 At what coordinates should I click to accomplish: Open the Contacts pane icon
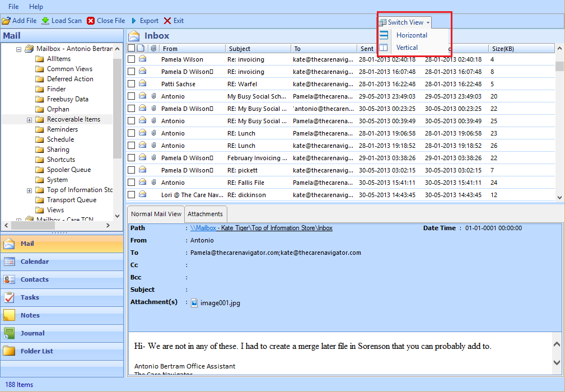pyautogui.click(x=9, y=279)
